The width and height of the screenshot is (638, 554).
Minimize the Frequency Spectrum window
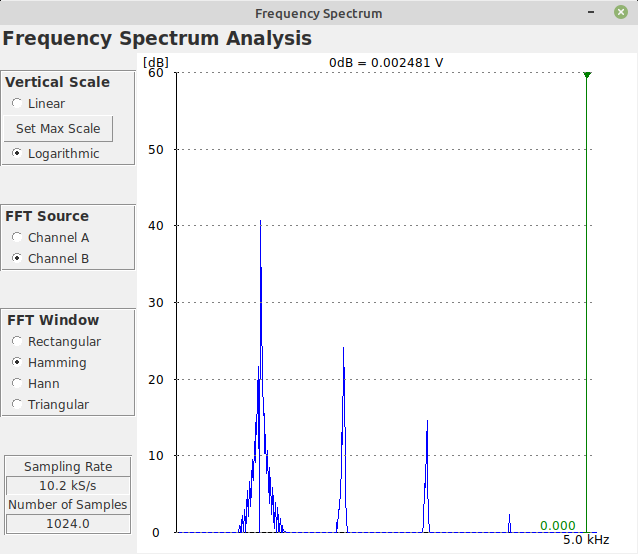tap(591, 12)
